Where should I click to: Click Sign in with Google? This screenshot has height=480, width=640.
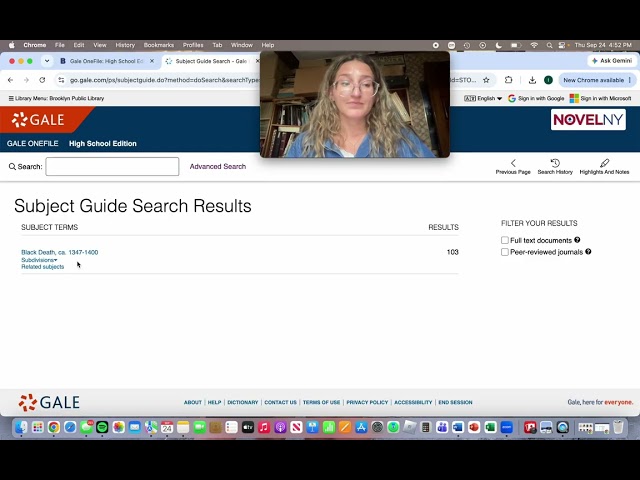click(x=536, y=98)
